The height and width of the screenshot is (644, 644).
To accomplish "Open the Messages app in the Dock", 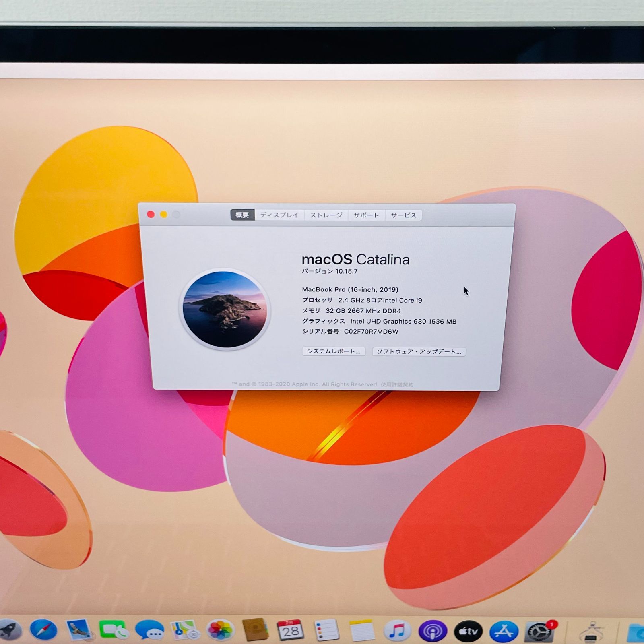I will tap(149, 630).
